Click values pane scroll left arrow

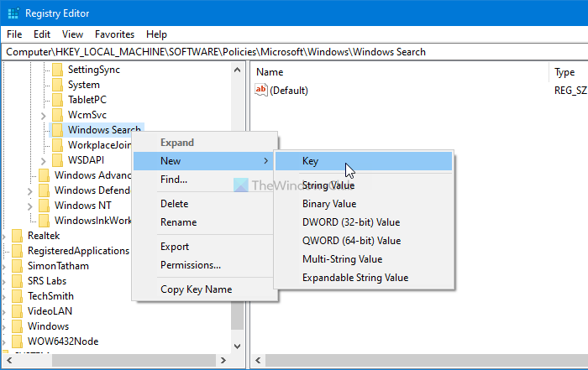click(258, 360)
